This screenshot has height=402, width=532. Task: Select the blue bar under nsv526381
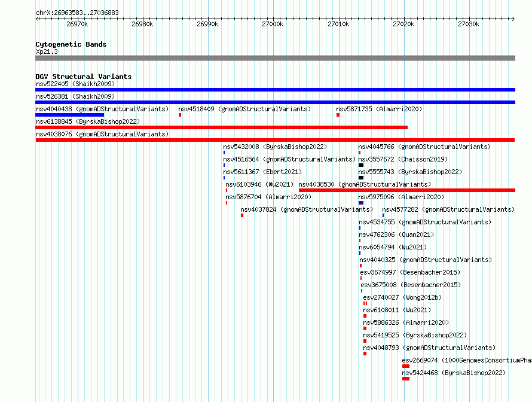(x=275, y=102)
